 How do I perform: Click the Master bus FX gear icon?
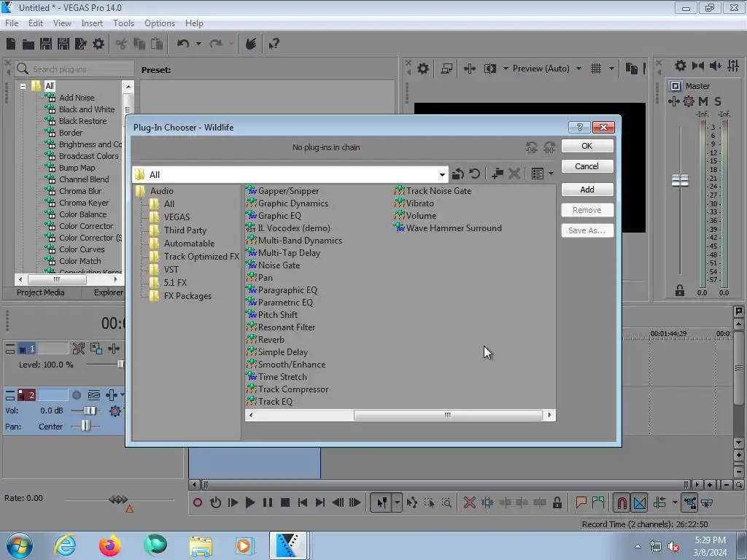click(x=689, y=101)
